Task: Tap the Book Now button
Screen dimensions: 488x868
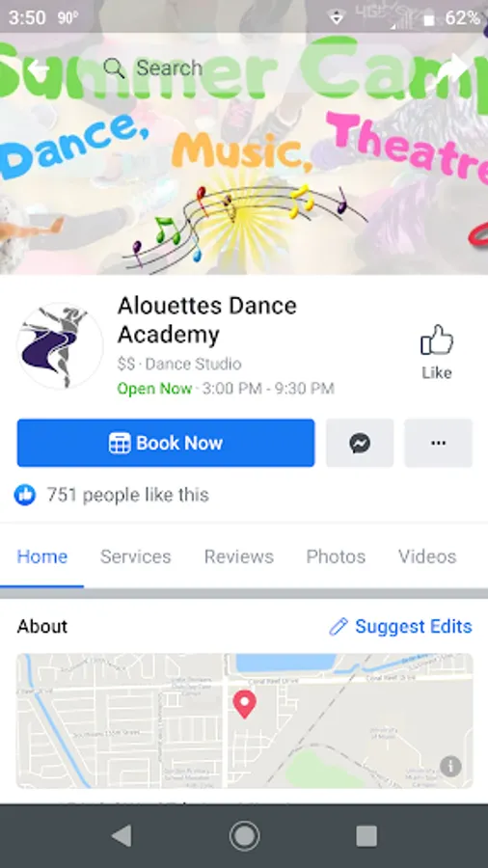Action: (166, 443)
